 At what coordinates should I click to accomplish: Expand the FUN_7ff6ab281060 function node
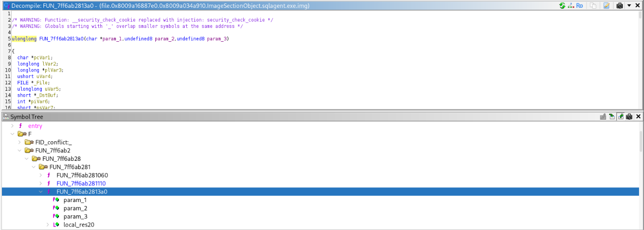(41, 175)
